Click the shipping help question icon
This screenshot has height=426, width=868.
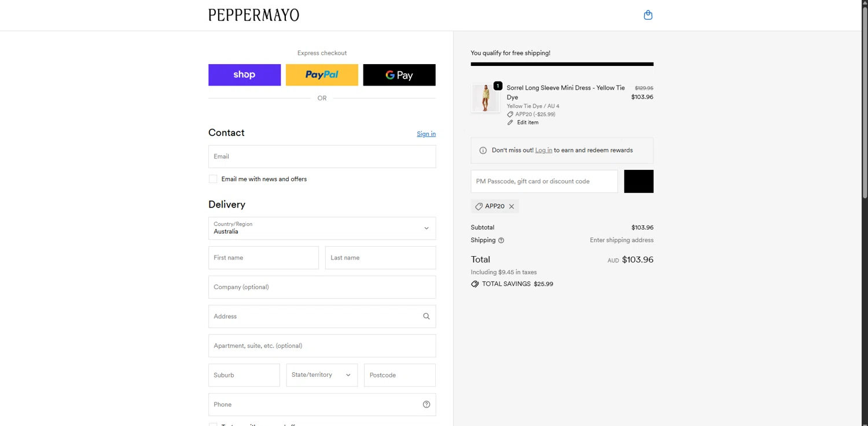coord(501,240)
